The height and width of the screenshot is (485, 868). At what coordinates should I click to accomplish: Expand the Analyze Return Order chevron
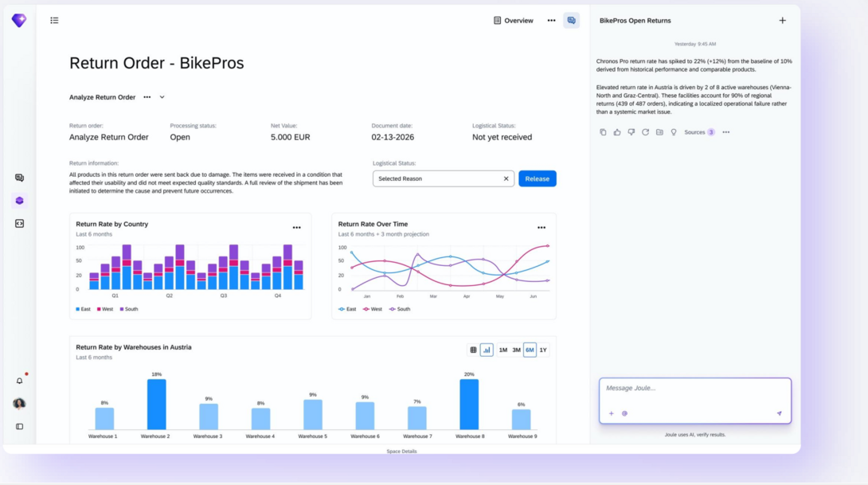click(x=162, y=97)
